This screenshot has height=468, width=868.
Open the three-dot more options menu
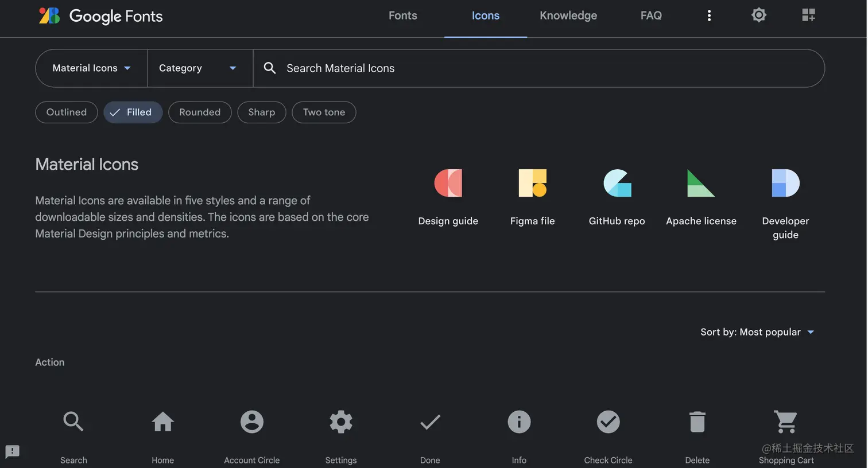click(709, 15)
